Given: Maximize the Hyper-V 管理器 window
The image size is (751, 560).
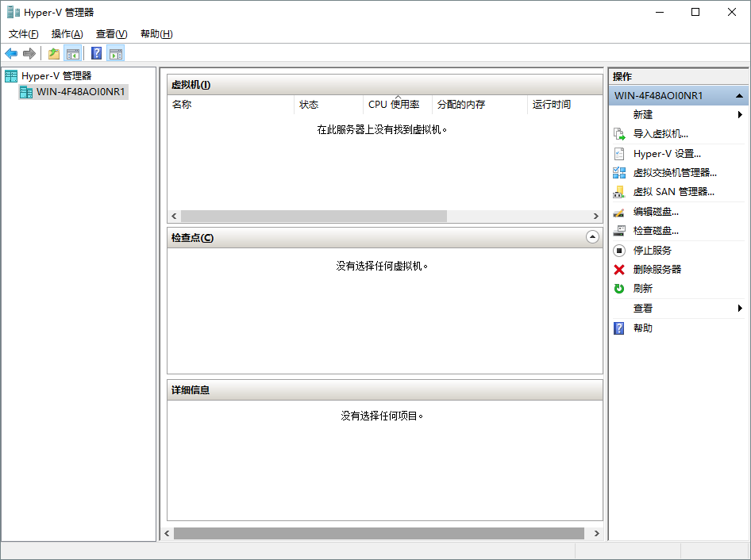Looking at the screenshot, I should coord(695,12).
